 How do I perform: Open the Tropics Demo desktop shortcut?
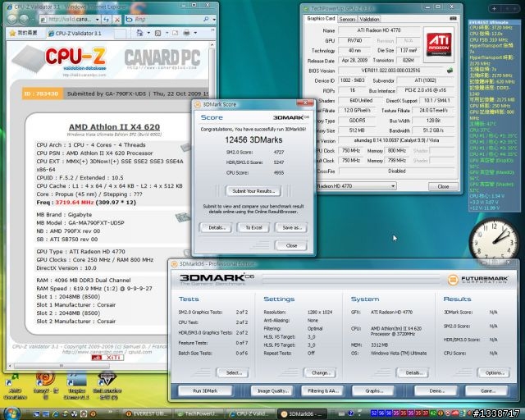click(x=76, y=387)
